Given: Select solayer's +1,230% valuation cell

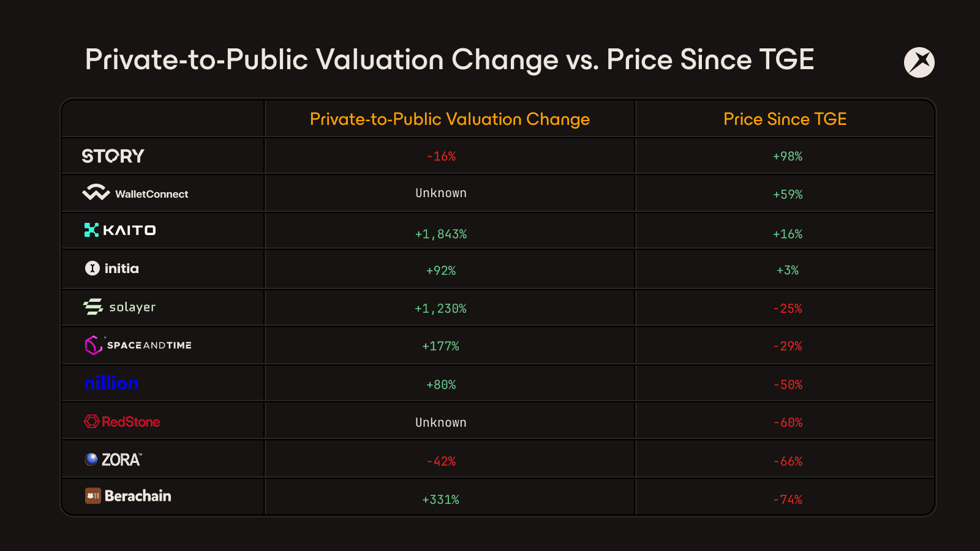Looking at the screenshot, I should [441, 309].
